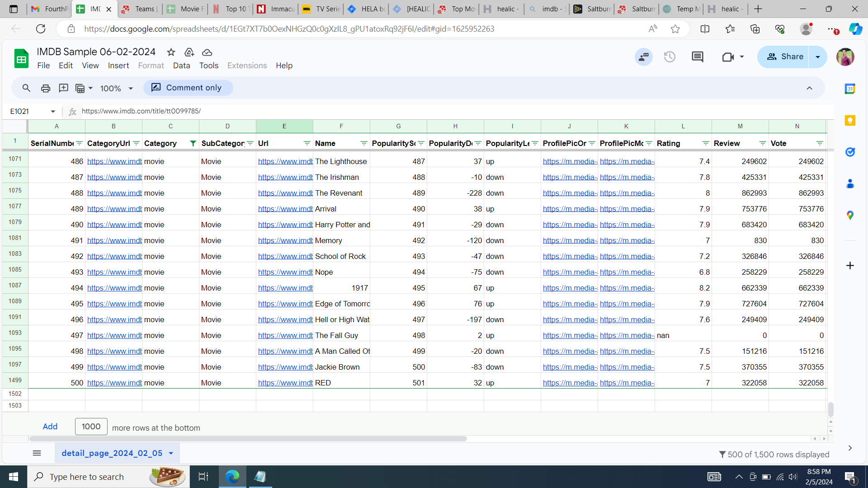
Task: Open Windows Start menu
Action: 14,477
